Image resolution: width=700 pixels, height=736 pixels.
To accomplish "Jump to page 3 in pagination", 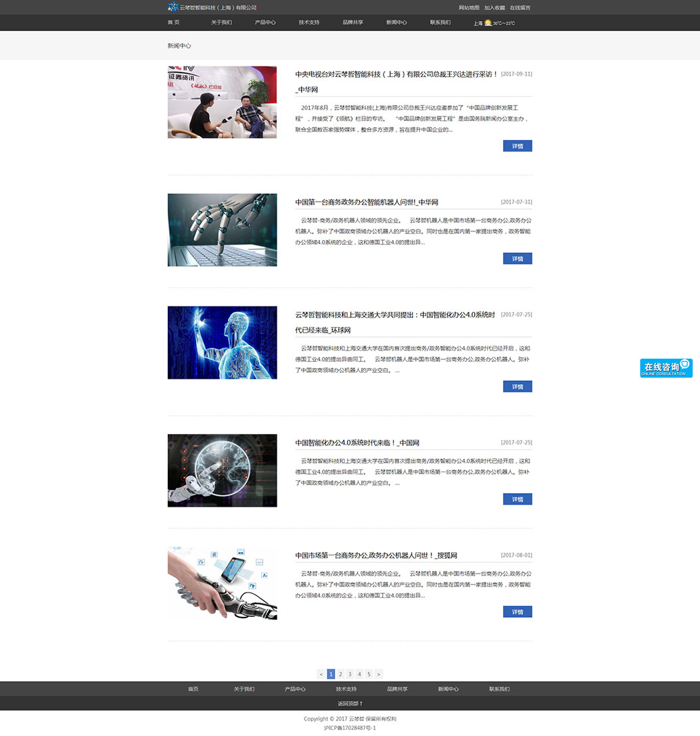I will point(350,674).
